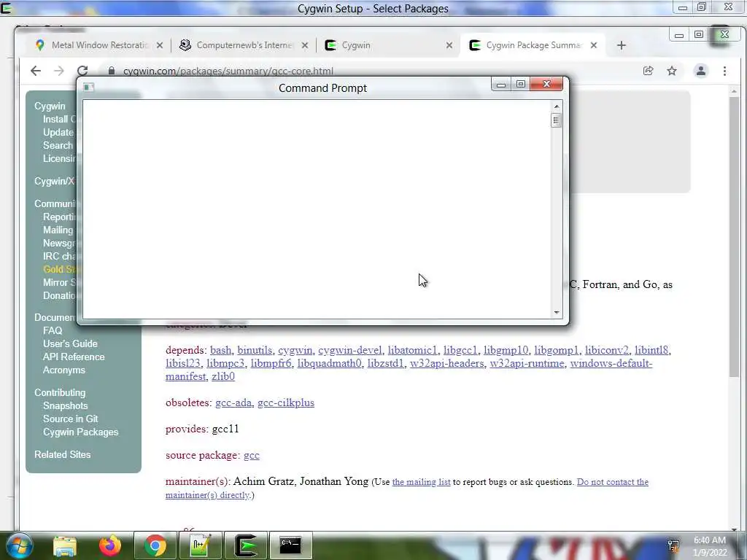Click Command Prompt scrollbar down arrow

(x=556, y=312)
